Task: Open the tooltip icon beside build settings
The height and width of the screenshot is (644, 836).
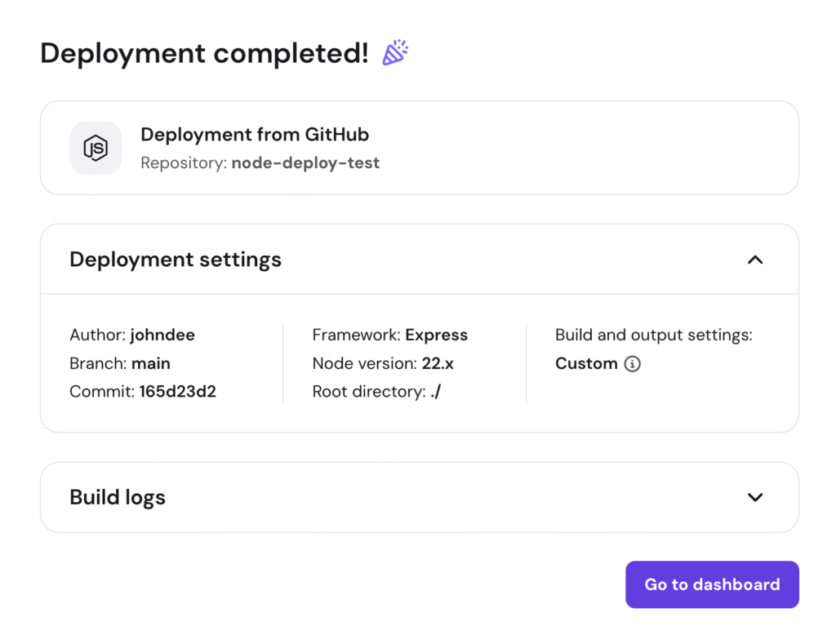Action: [631, 364]
